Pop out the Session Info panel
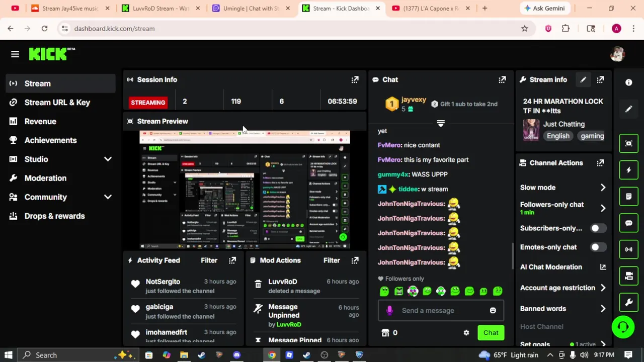 pyautogui.click(x=355, y=79)
